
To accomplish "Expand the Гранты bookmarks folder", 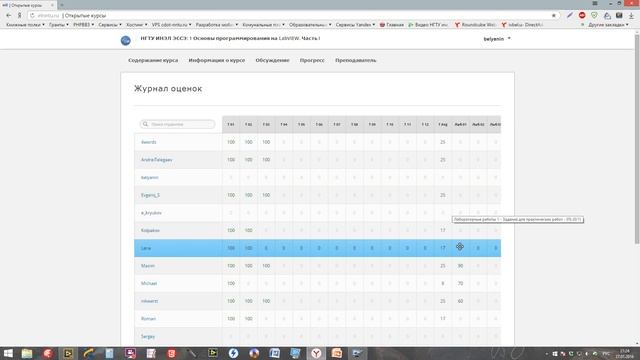I will tap(59, 25).
